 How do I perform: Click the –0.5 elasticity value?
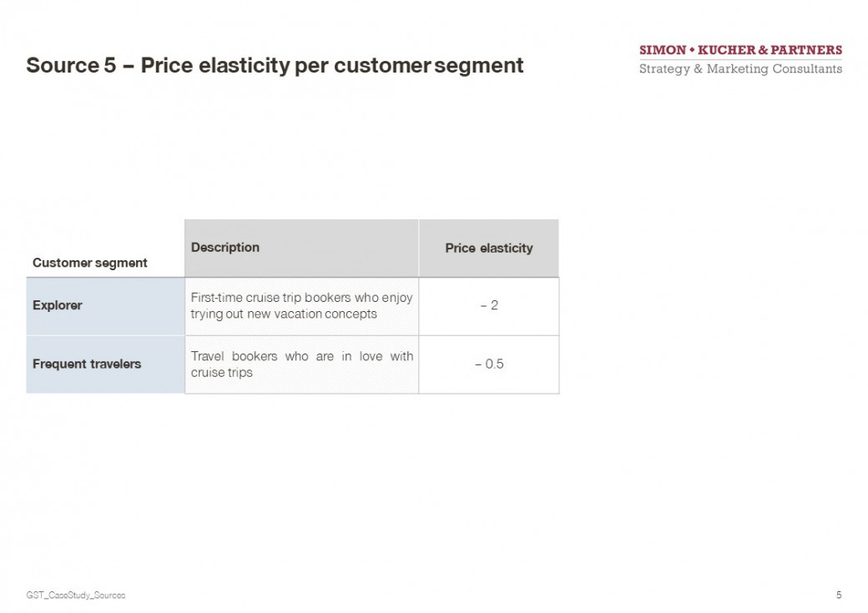[x=489, y=364]
